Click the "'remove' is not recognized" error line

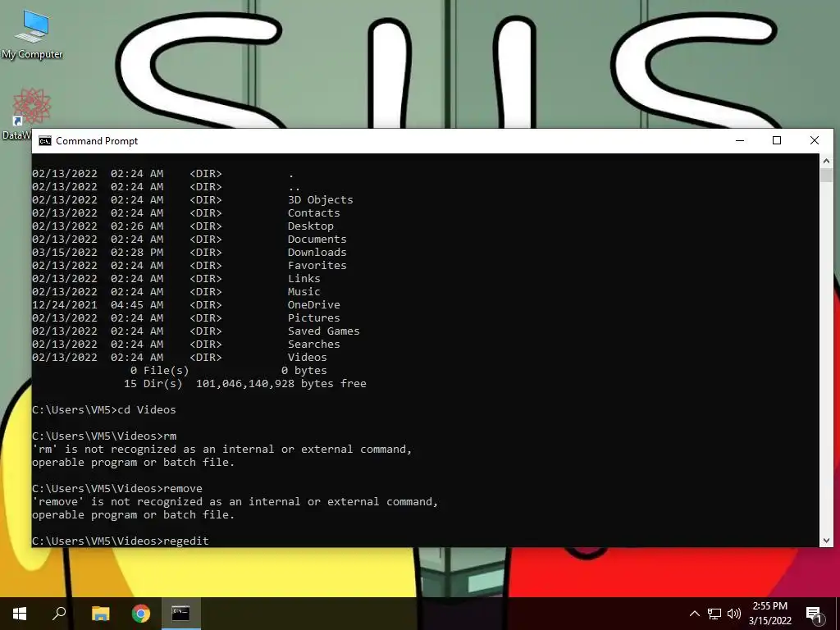coord(235,501)
